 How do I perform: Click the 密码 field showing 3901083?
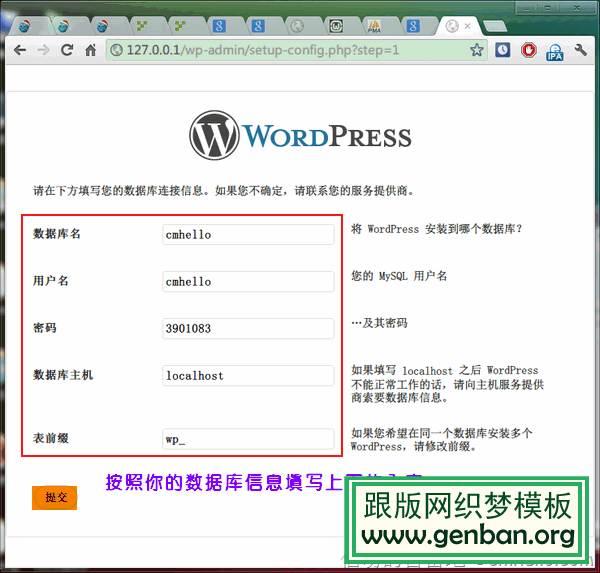point(248,328)
